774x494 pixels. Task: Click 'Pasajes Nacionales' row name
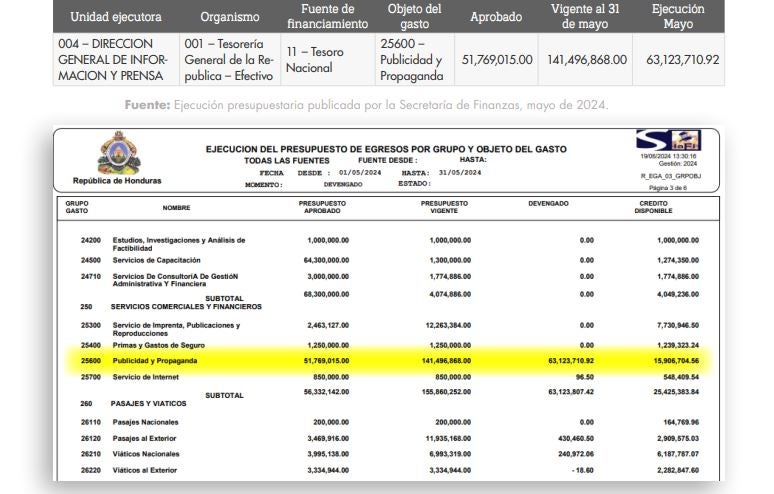click(146, 422)
